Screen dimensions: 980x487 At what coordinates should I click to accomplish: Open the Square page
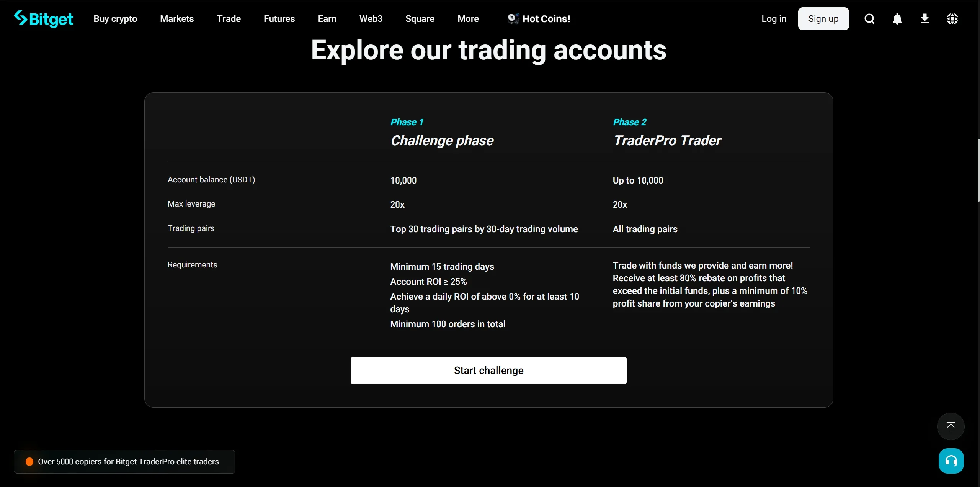tap(420, 19)
